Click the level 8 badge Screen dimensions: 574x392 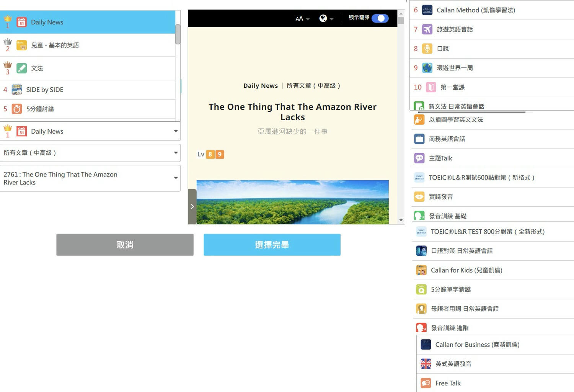(210, 154)
